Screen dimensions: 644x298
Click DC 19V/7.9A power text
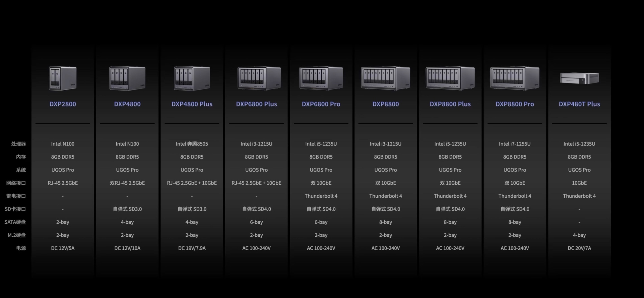tap(192, 248)
